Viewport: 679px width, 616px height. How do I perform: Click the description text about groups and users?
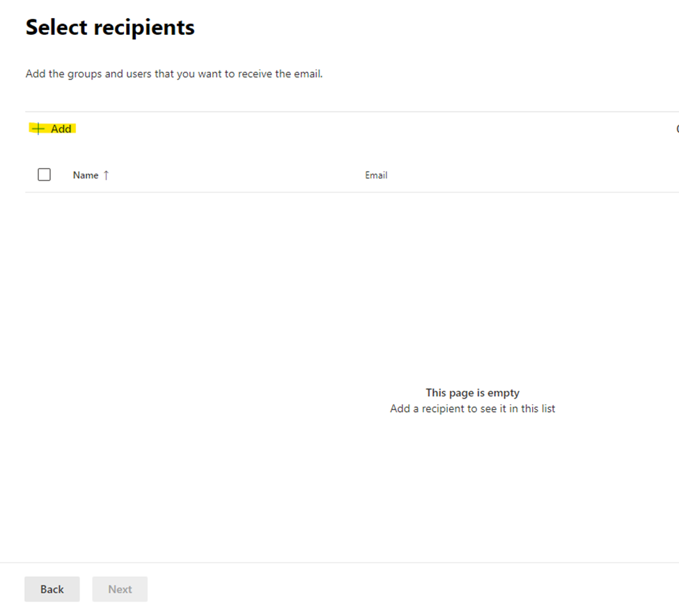174,73
